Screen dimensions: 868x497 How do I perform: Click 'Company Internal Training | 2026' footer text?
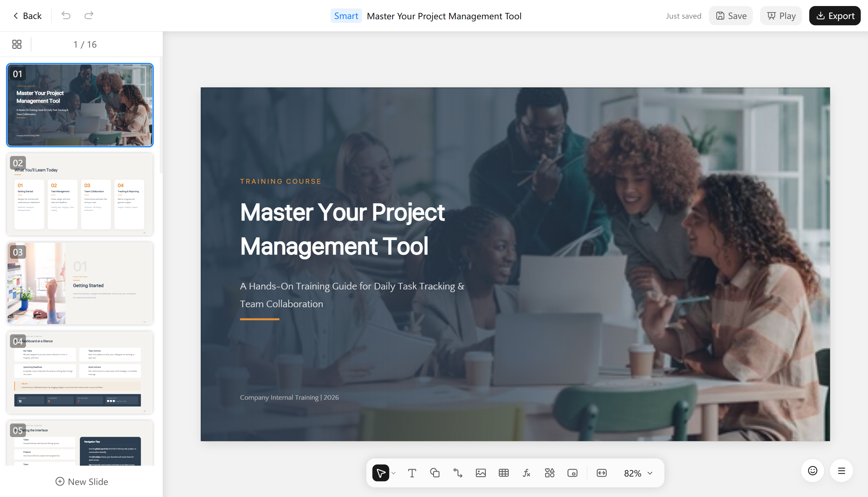(289, 397)
